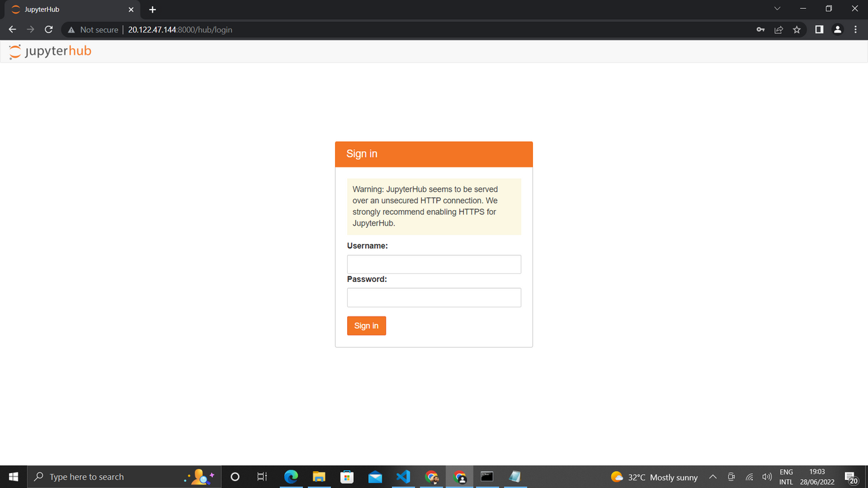Toggle the browser side panel icon
This screenshot has height=488, width=868.
click(819, 30)
